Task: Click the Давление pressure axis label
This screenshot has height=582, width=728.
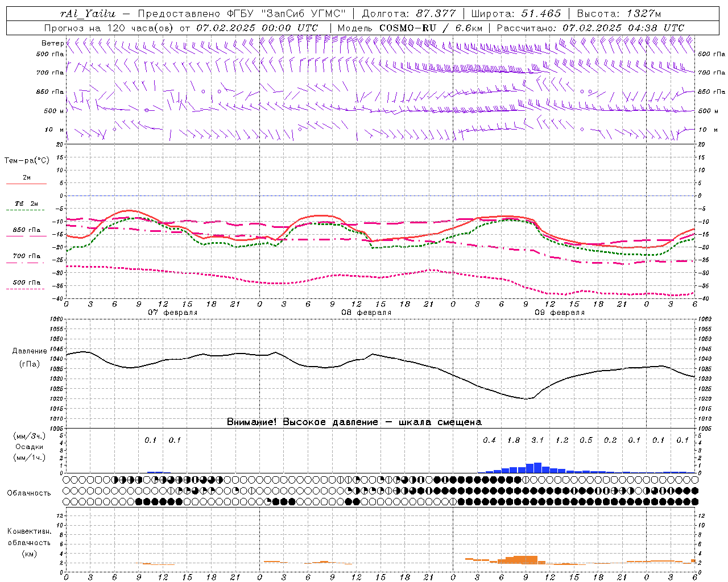Action: [x=30, y=351]
